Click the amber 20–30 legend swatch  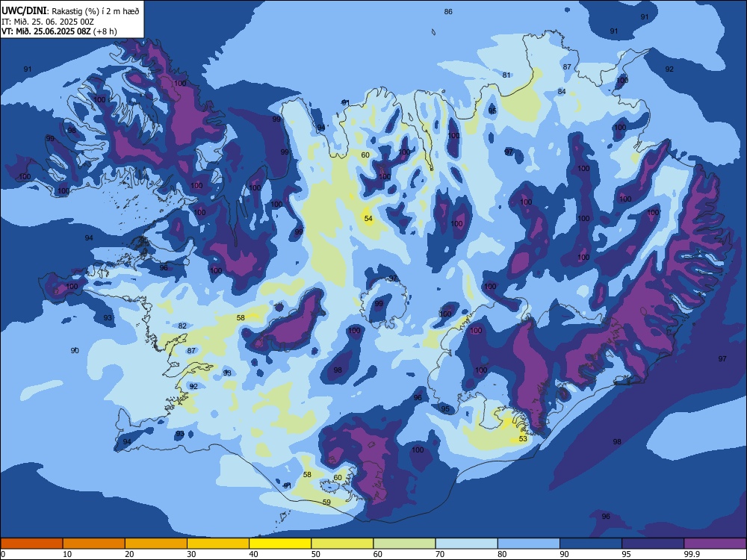[156, 544]
